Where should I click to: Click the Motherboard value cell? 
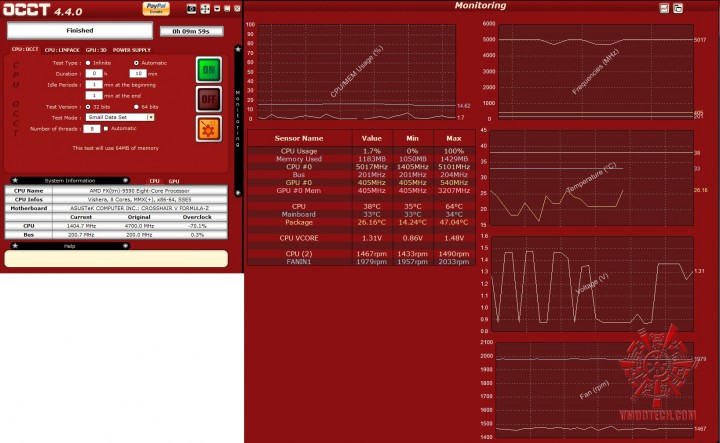pos(140,208)
